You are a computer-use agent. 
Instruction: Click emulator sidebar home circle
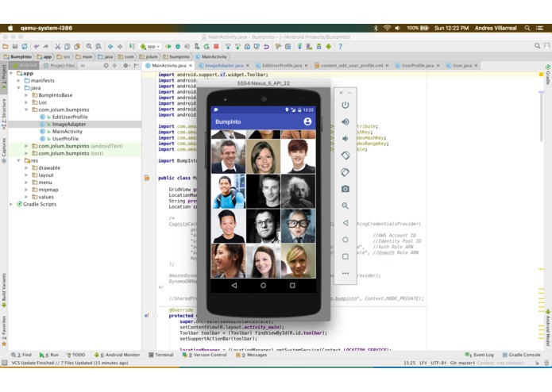tap(345, 240)
